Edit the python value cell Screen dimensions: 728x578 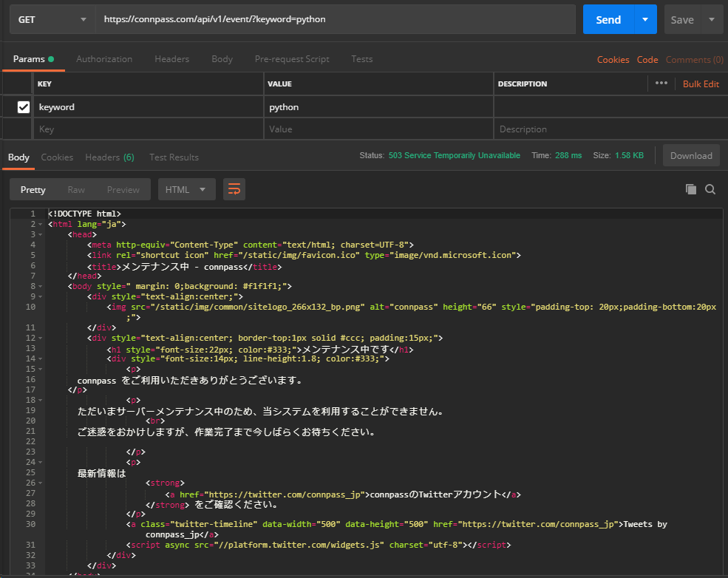tap(378, 106)
